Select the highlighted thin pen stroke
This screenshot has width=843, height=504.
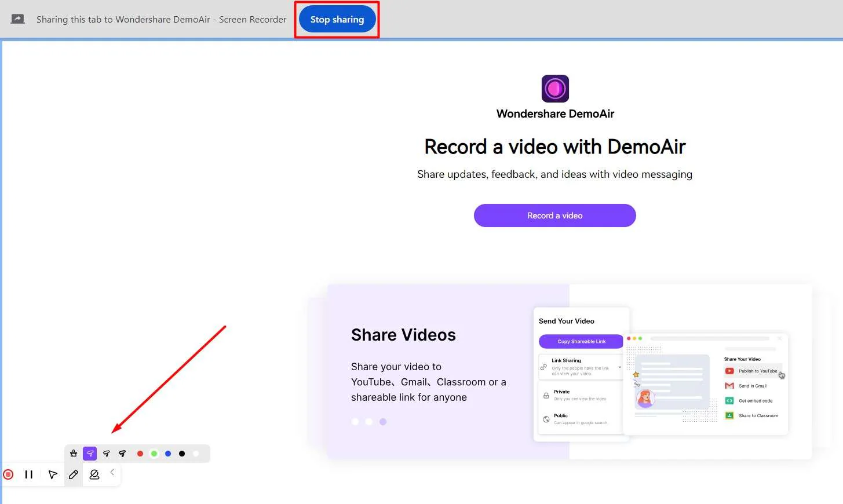click(90, 454)
